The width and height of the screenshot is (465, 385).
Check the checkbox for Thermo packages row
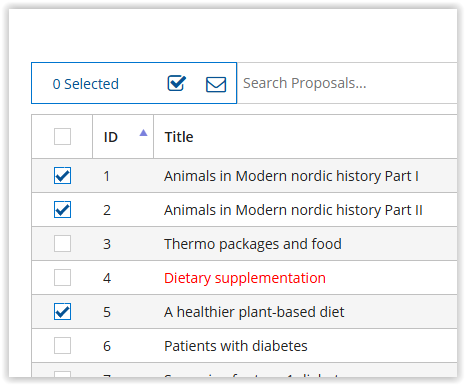[x=62, y=244]
